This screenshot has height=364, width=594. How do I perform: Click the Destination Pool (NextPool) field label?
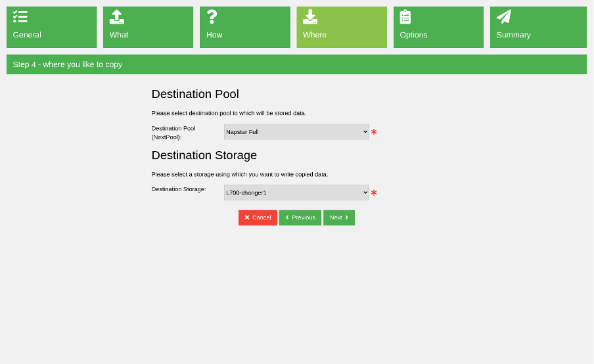pos(173,133)
